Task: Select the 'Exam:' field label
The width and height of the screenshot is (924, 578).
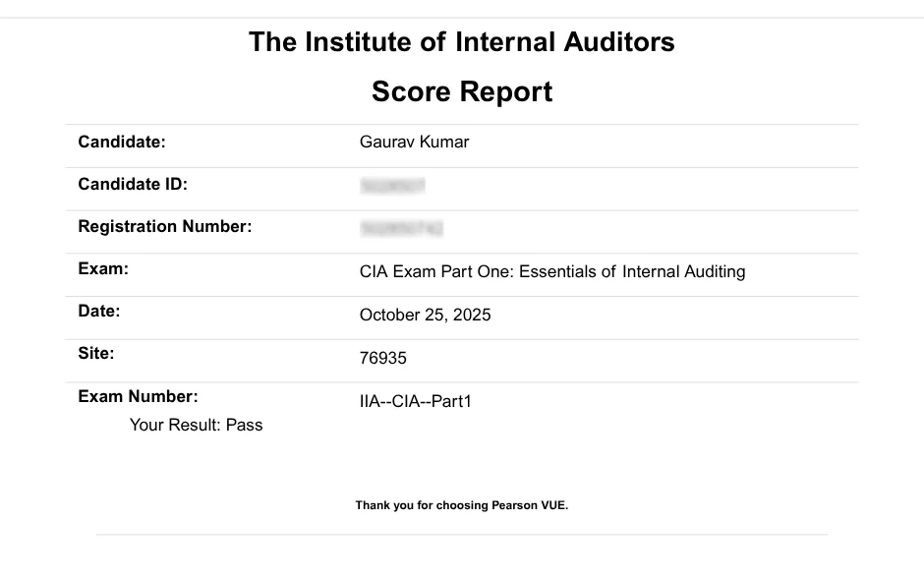Action: pos(103,268)
